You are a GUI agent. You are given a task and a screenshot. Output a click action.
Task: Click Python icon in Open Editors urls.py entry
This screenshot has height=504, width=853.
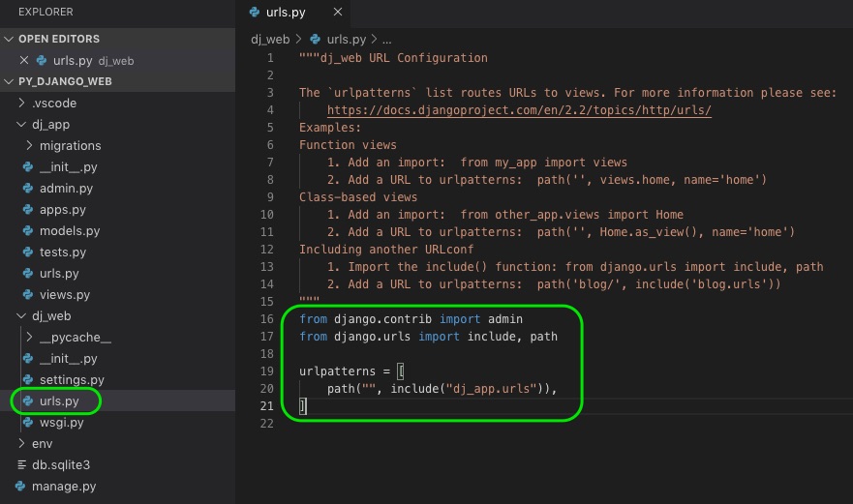(42, 60)
